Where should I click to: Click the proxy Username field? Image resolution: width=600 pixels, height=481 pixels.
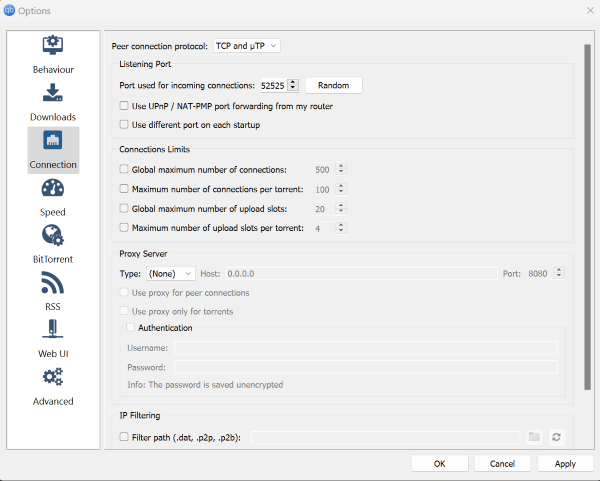pos(366,347)
